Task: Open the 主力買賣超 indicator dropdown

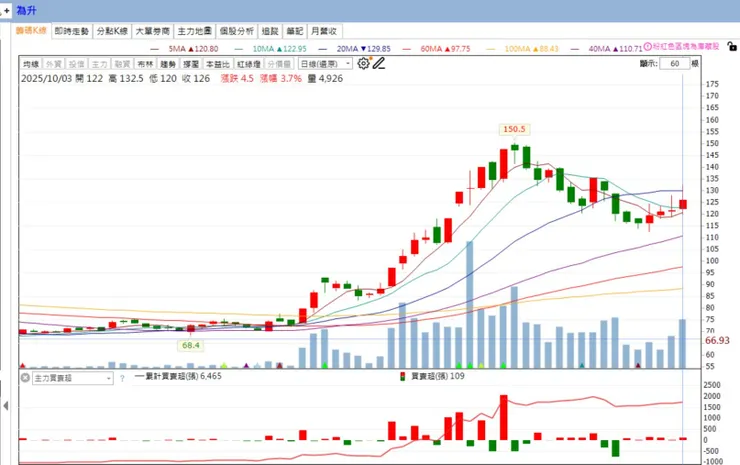Action: (x=73, y=378)
